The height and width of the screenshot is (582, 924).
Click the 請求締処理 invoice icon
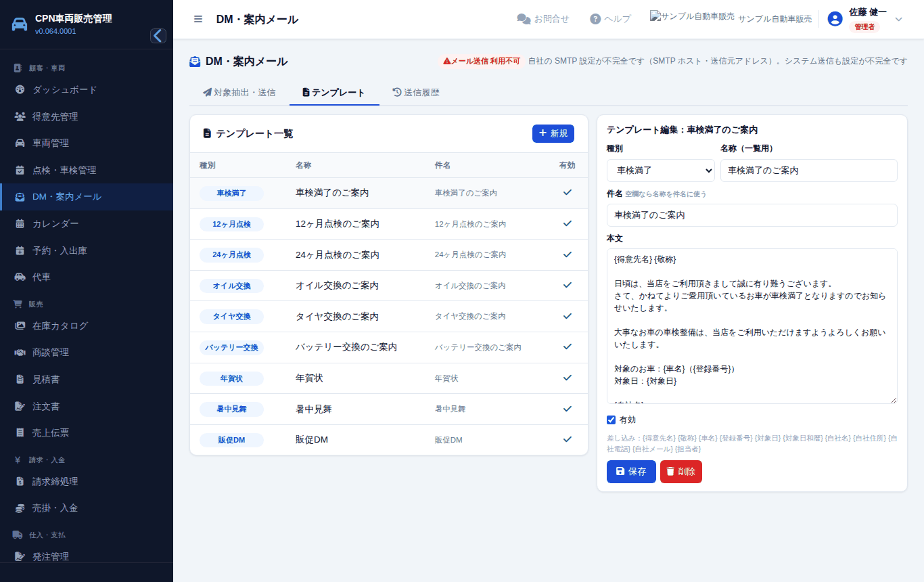[x=20, y=481]
